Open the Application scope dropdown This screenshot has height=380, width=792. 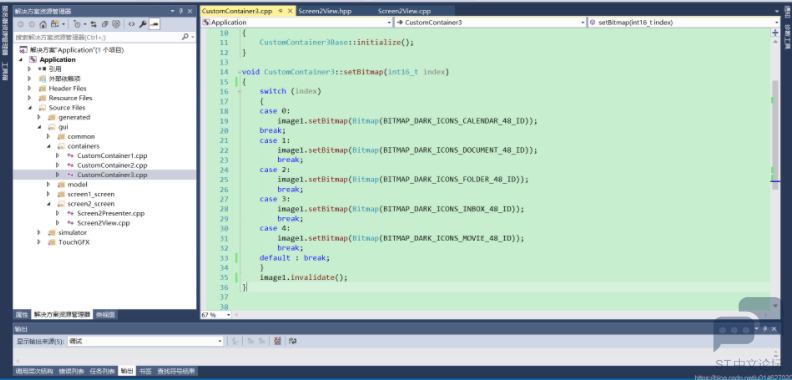coord(389,22)
